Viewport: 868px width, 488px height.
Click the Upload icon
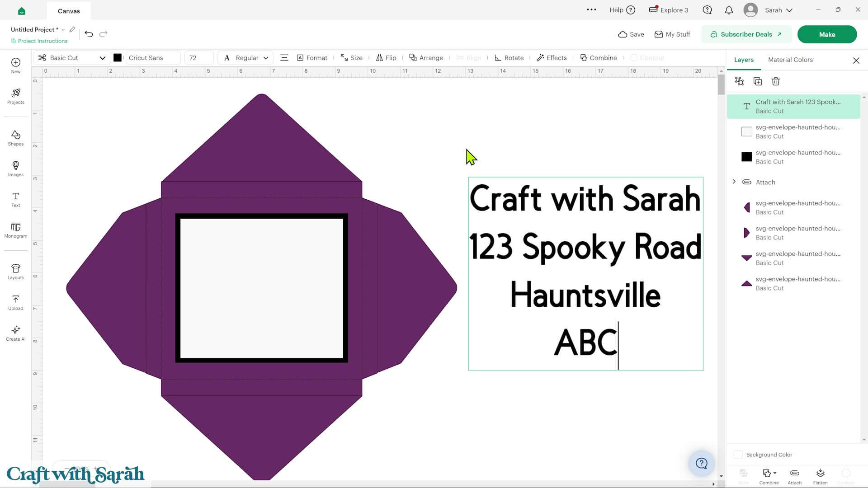(x=15, y=302)
